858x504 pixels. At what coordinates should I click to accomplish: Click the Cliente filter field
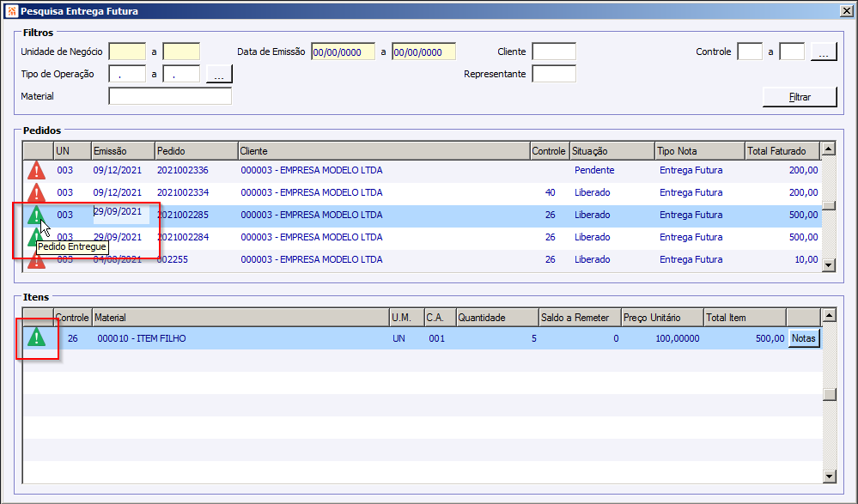point(554,52)
